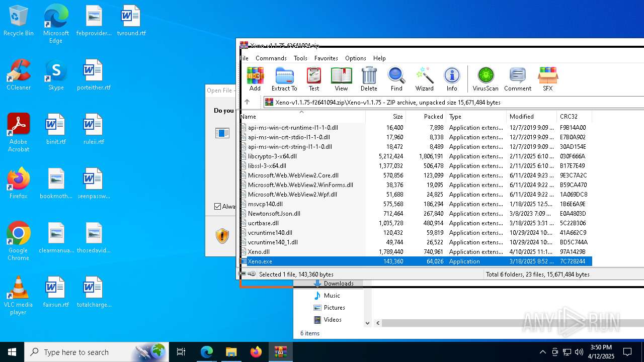Select the VLC media player desktop icon

click(19, 296)
